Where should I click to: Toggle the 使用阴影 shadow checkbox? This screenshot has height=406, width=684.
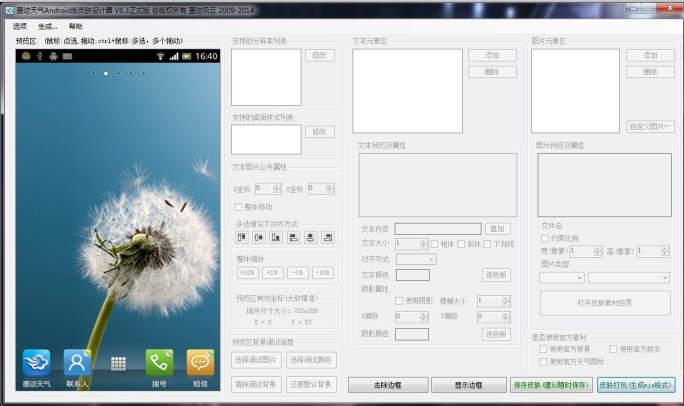coord(399,301)
